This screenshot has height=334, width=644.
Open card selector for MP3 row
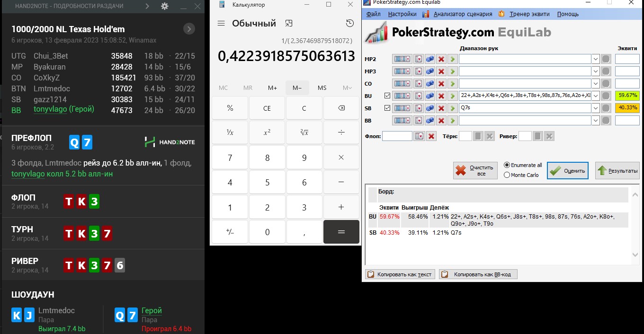pyautogui.click(x=418, y=71)
